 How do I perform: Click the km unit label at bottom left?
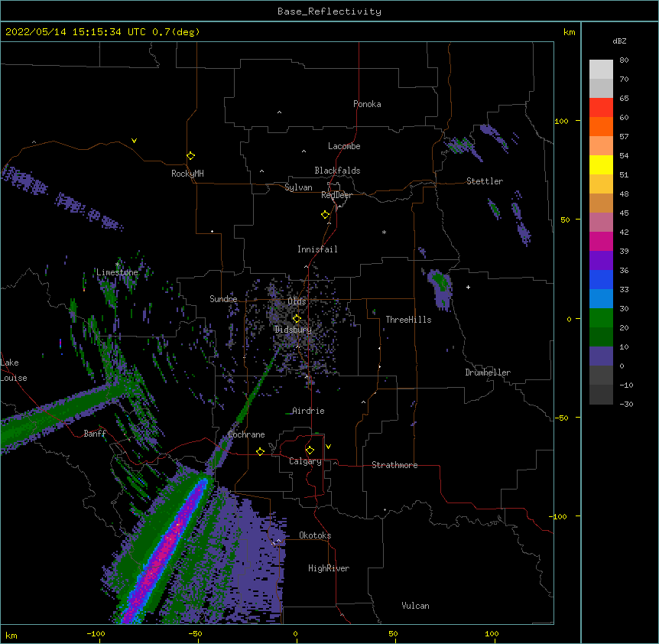pyautogui.click(x=11, y=635)
